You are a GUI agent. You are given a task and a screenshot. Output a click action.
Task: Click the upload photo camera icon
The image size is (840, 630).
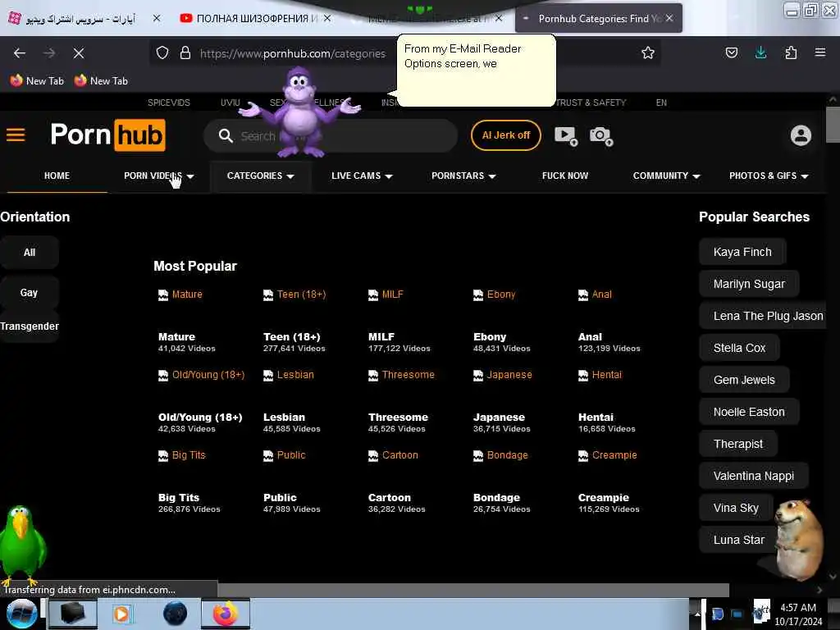coord(601,136)
